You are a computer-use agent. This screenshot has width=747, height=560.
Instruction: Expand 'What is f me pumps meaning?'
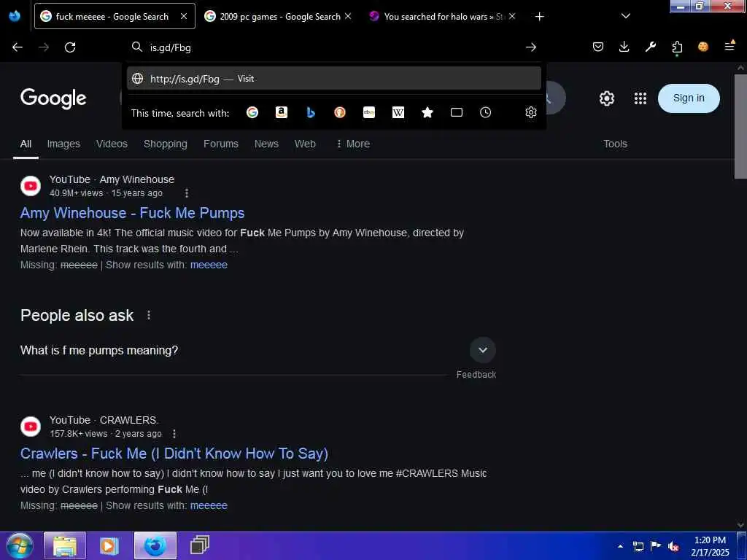(483, 350)
